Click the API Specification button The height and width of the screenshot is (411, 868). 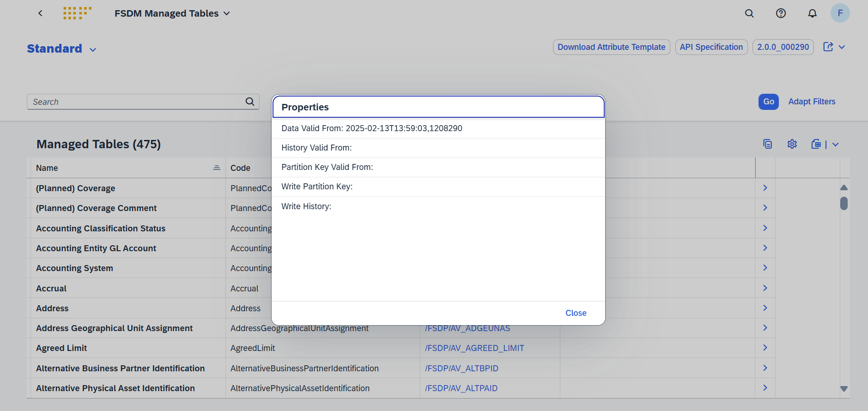[x=711, y=47]
